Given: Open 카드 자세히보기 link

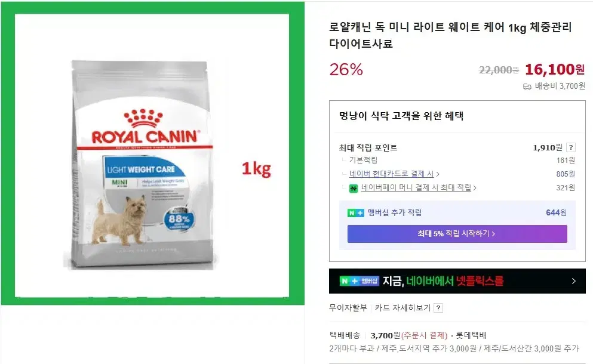Looking at the screenshot, I should (402, 308).
